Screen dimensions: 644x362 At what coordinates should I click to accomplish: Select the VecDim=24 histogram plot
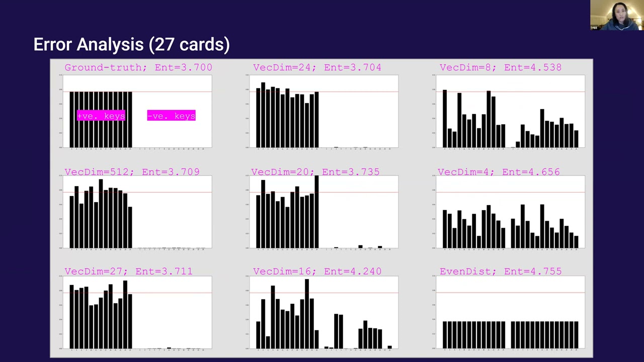pos(324,112)
